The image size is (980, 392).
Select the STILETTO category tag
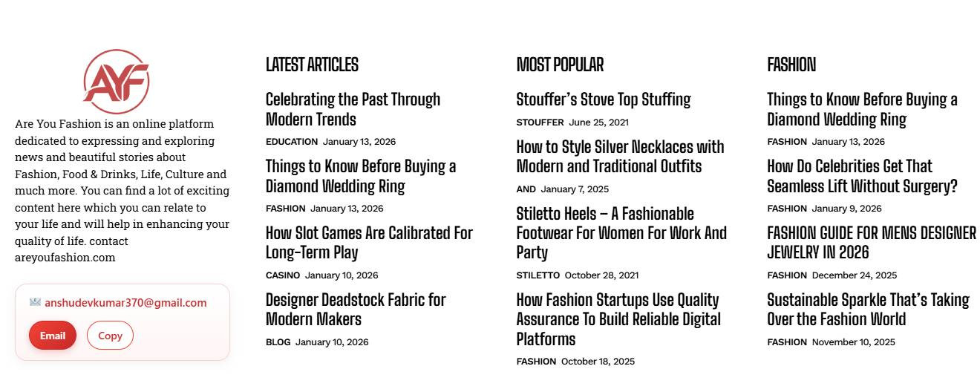coord(538,275)
